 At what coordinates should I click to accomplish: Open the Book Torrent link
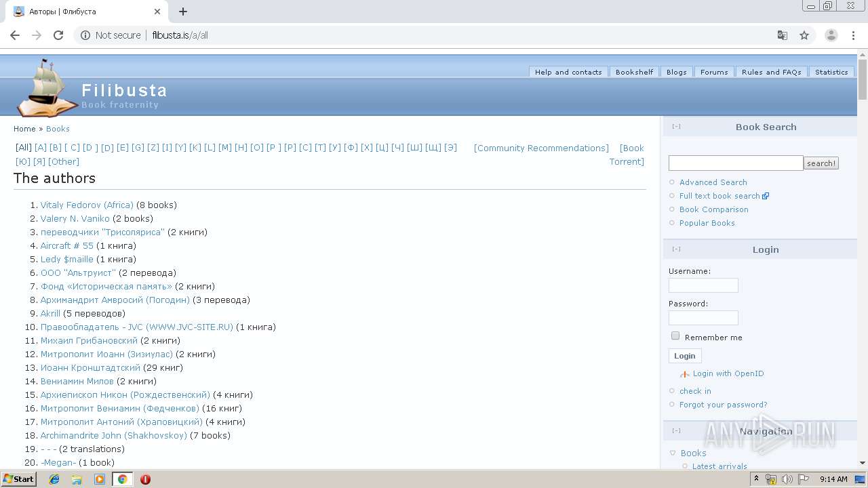[x=627, y=155]
